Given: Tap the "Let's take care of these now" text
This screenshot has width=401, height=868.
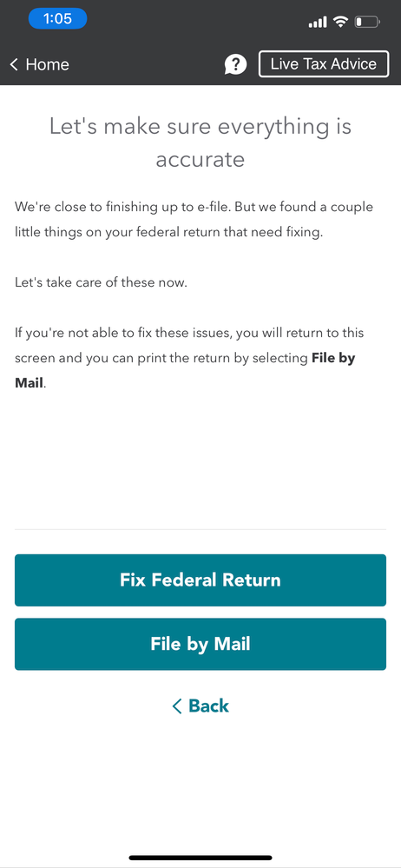Looking at the screenshot, I should pyautogui.click(x=102, y=283).
